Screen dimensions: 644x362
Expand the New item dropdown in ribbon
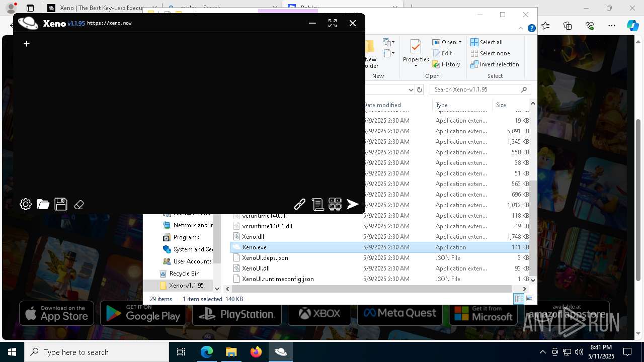point(388,42)
